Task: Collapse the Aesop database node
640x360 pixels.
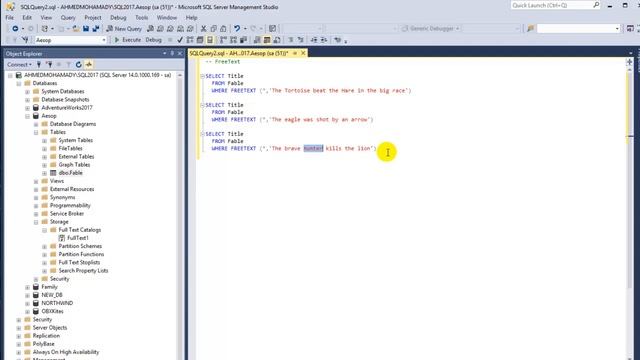Action: (x=27, y=116)
